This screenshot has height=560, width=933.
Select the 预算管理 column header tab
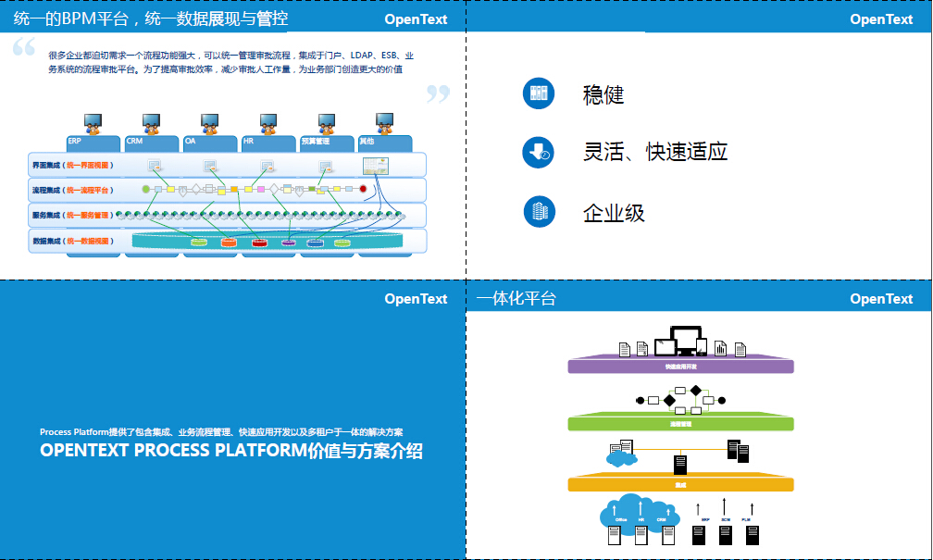[x=327, y=143]
